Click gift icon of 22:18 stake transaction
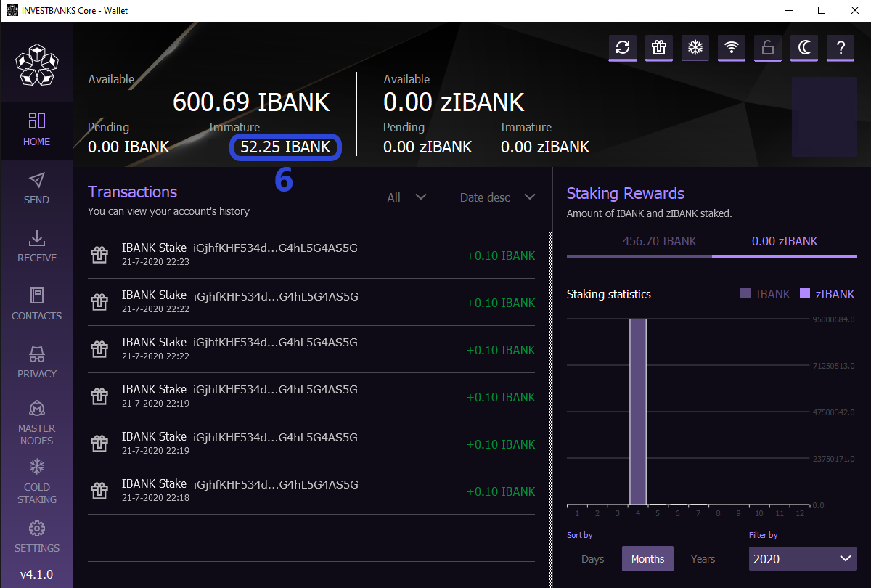 point(99,491)
